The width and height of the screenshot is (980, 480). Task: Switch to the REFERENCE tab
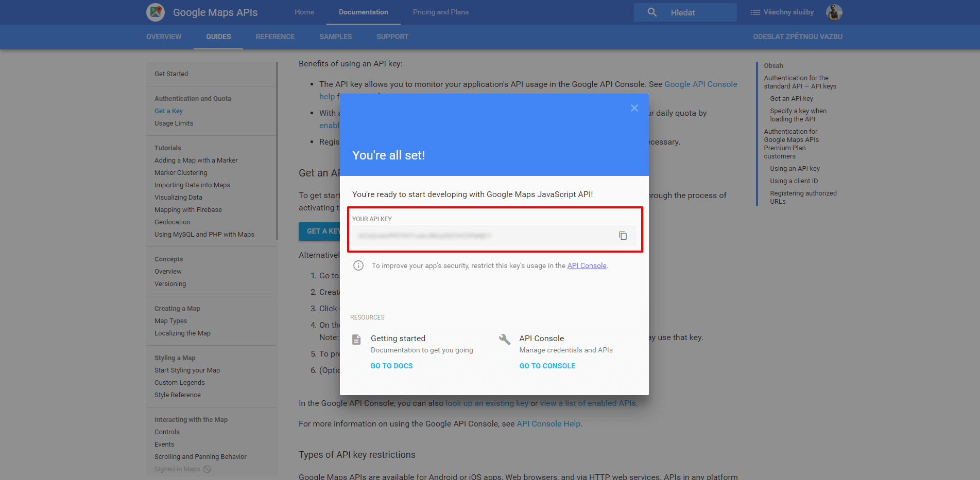(x=275, y=37)
